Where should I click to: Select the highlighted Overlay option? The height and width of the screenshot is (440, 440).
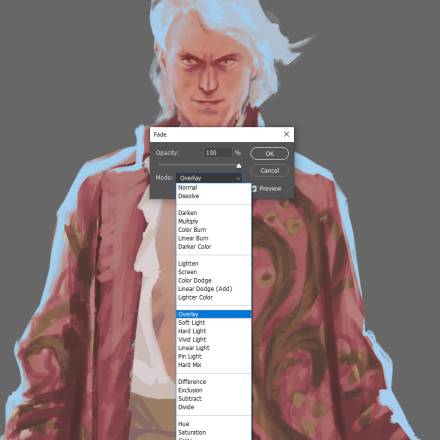coord(214,314)
